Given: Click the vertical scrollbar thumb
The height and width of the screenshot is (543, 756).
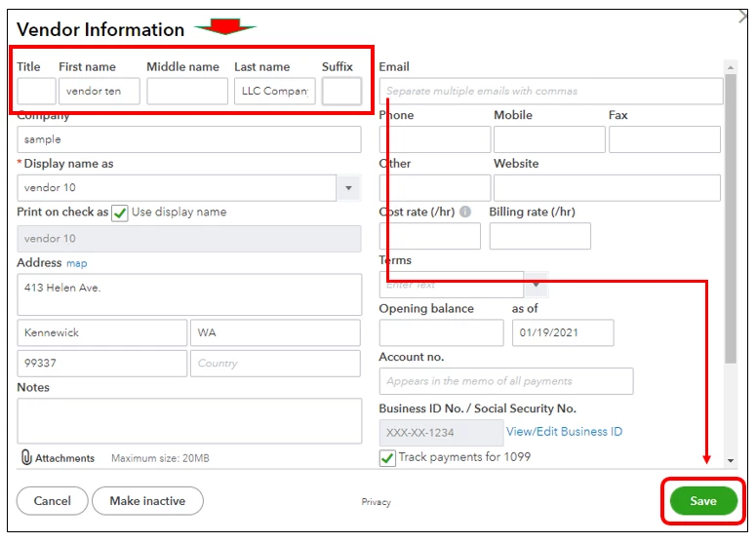Looking at the screenshot, I should click(x=731, y=218).
